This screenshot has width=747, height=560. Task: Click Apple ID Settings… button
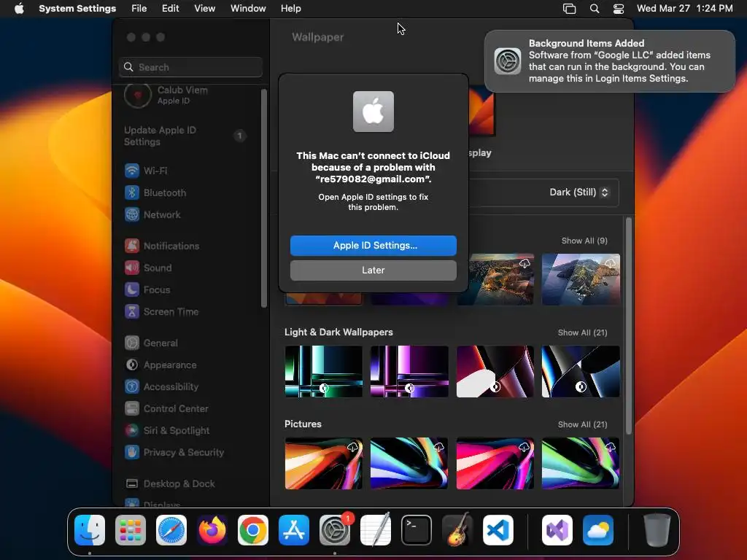[373, 245]
